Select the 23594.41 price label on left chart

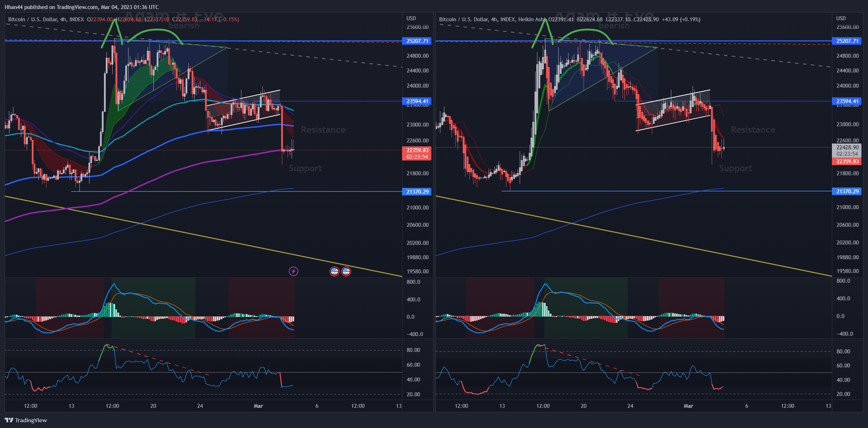click(417, 101)
